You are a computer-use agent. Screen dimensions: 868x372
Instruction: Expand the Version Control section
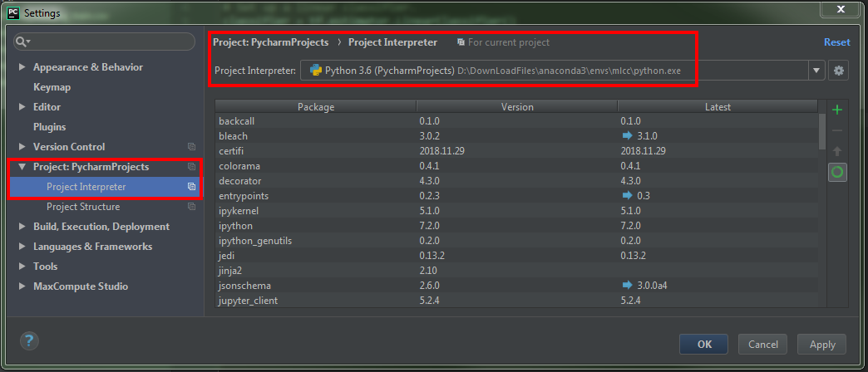pos(22,146)
